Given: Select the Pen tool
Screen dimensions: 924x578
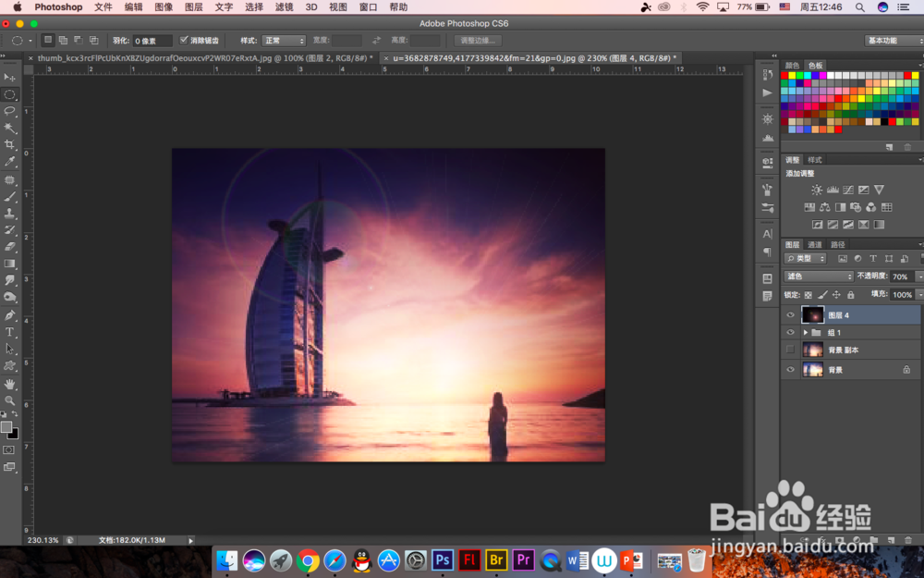Looking at the screenshot, I should [x=9, y=315].
